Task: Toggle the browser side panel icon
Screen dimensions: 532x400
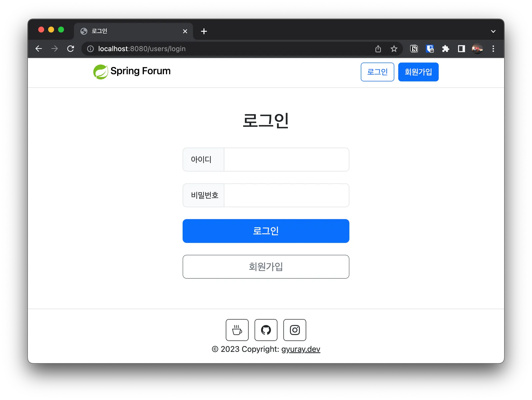Action: pos(461,49)
